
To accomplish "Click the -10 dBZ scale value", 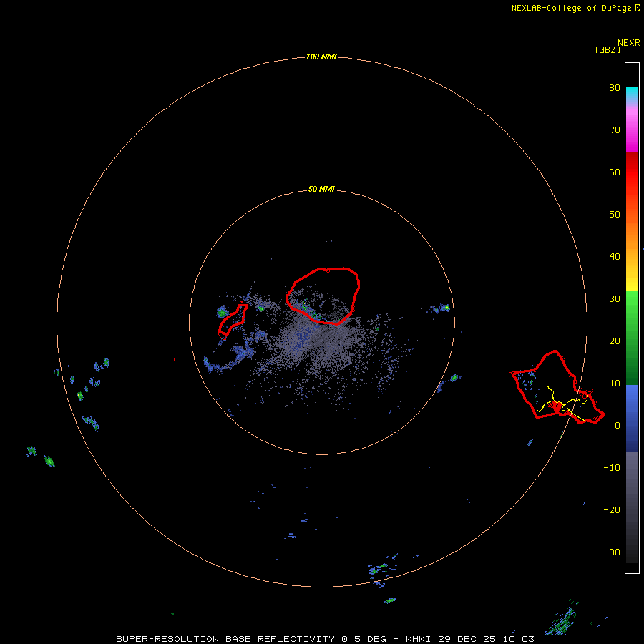I will point(612,468).
